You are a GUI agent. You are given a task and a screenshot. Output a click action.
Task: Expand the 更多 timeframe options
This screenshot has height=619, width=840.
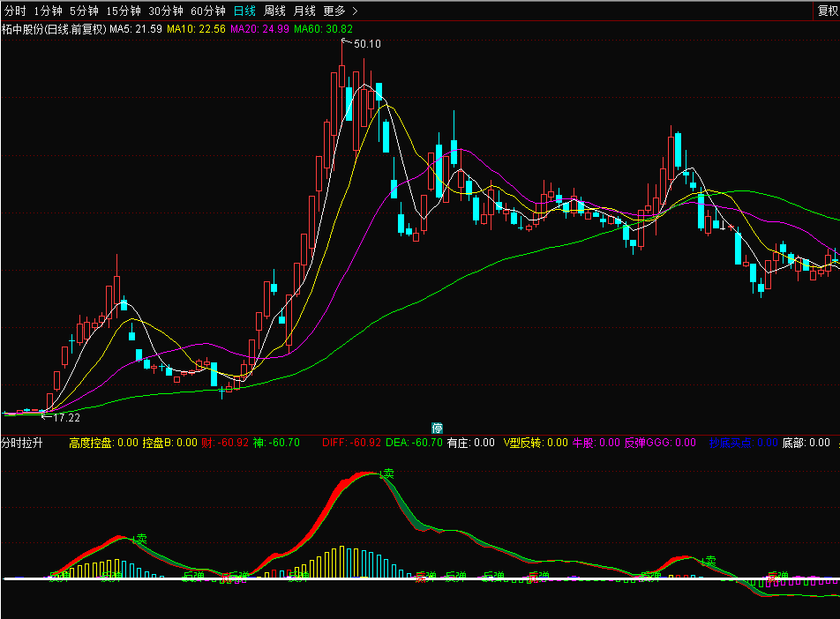pyautogui.click(x=341, y=11)
